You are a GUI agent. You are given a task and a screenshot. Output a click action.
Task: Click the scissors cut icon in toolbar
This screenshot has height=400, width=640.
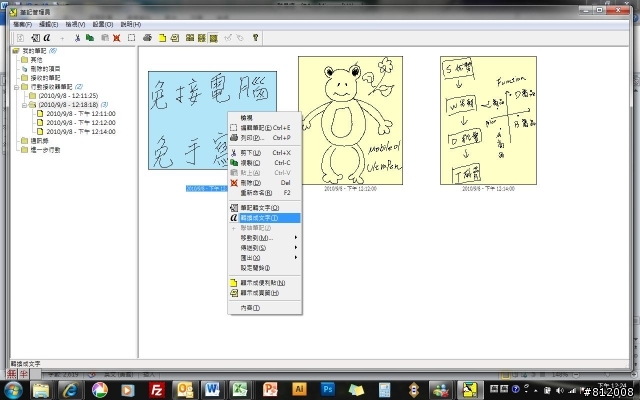pyautogui.click(x=77, y=38)
